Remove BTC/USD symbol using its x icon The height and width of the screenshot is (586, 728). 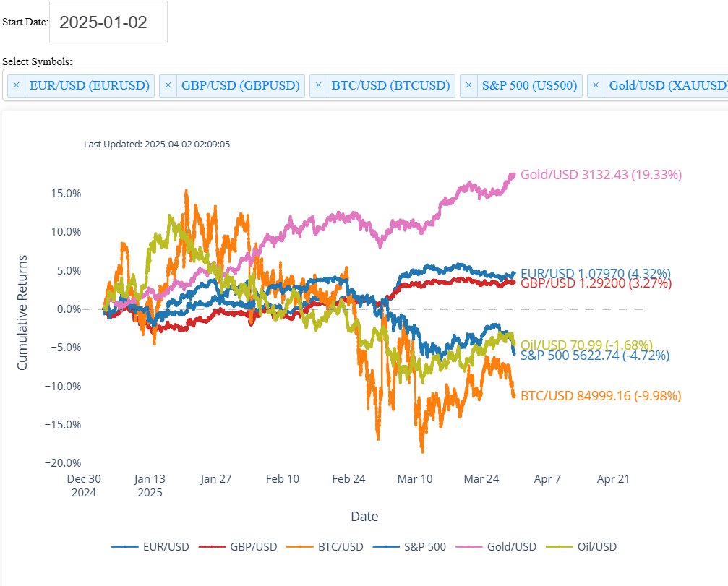tap(319, 86)
